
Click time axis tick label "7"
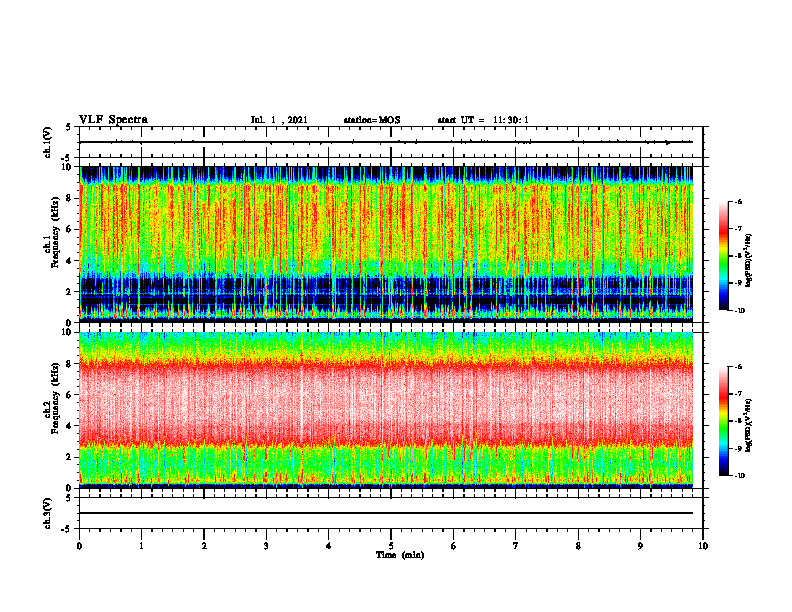click(x=516, y=546)
